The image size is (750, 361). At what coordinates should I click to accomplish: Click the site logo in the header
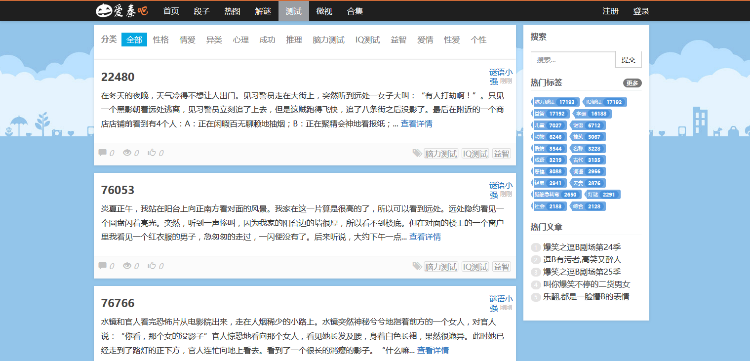pos(122,11)
